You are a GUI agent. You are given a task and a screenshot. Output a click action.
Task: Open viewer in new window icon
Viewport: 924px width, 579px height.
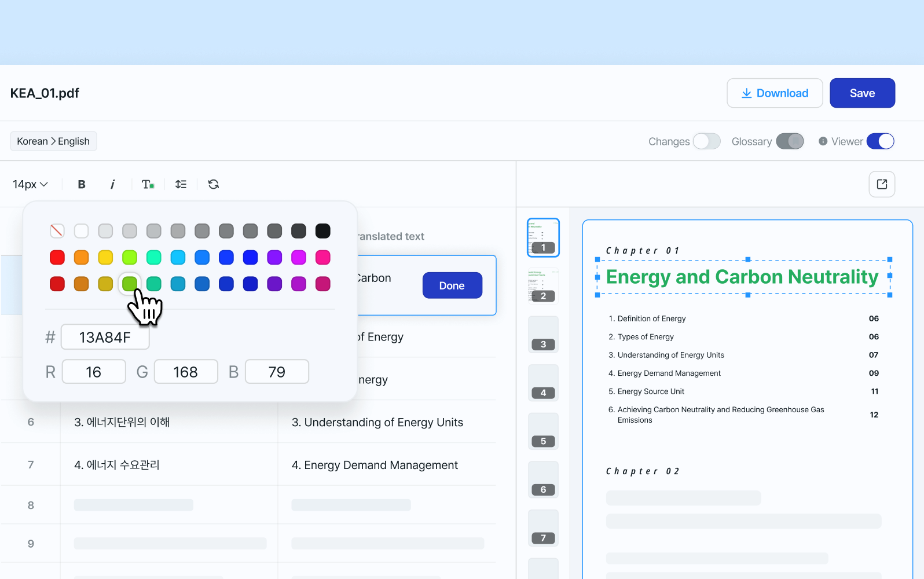(882, 184)
